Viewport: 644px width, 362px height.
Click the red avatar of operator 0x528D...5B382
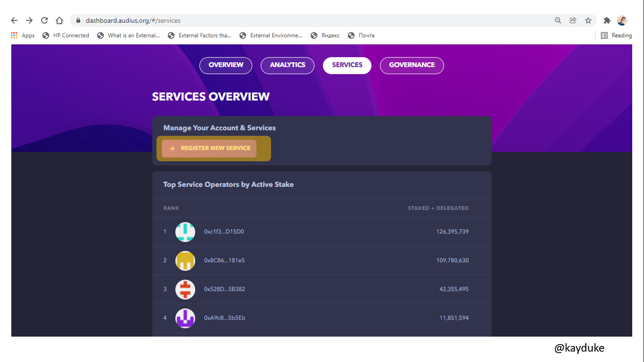pos(185,289)
